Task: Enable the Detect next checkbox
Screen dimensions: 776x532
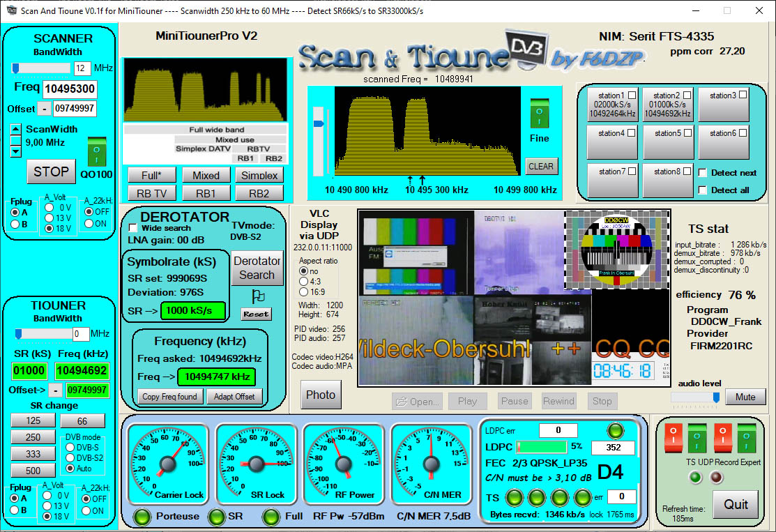Action: 702,173
